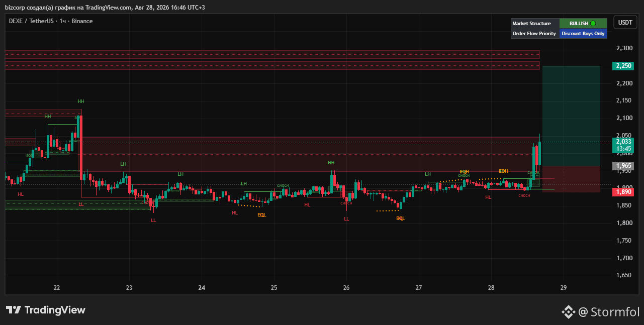Click the 2,150 price axis label

624,101
